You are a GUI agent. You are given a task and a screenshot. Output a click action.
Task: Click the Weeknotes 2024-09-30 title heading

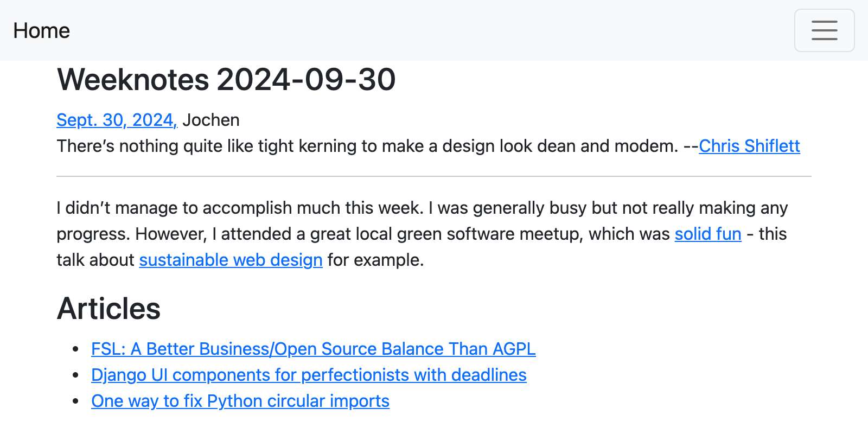point(226,80)
